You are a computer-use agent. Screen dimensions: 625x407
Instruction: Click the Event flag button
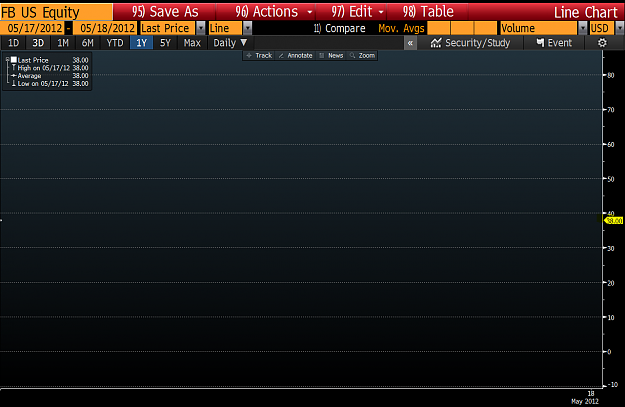tap(554, 43)
